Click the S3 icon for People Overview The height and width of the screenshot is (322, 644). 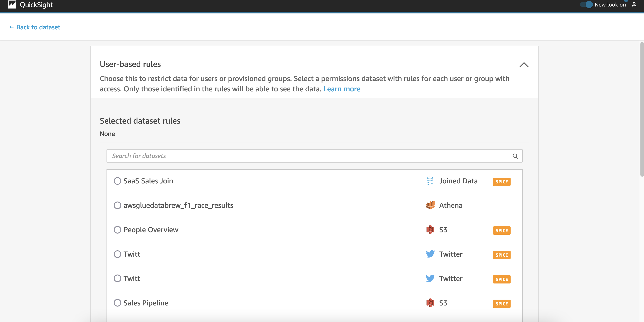[430, 230]
